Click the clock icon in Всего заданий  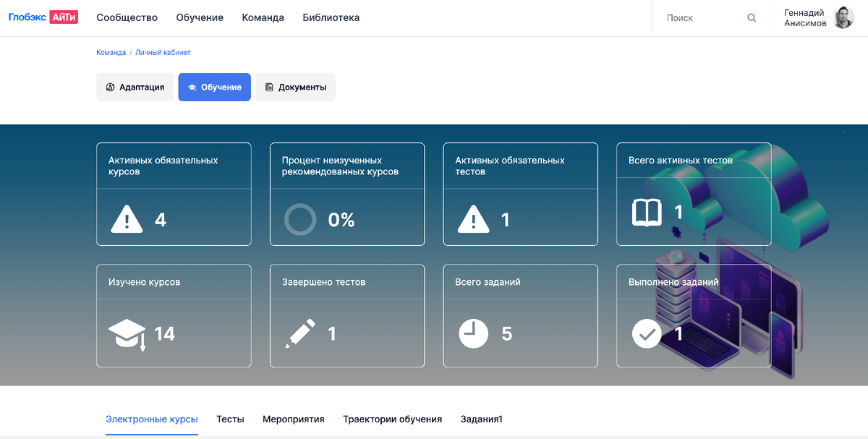click(x=474, y=333)
